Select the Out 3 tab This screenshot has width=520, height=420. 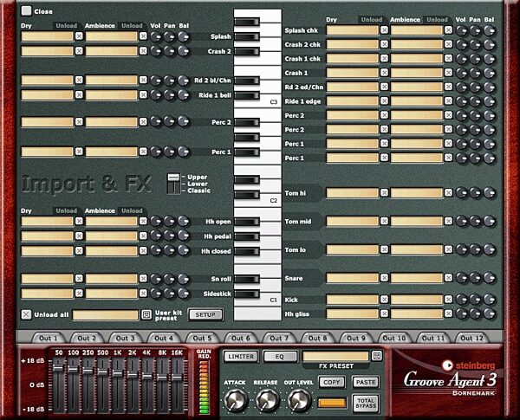click(126, 338)
